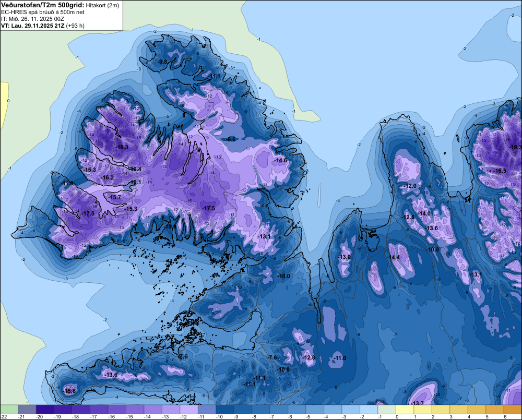Image resolution: width=522 pixels, height=420 pixels.
Task: Click the -16.5 temperature label
Action: tap(500, 171)
